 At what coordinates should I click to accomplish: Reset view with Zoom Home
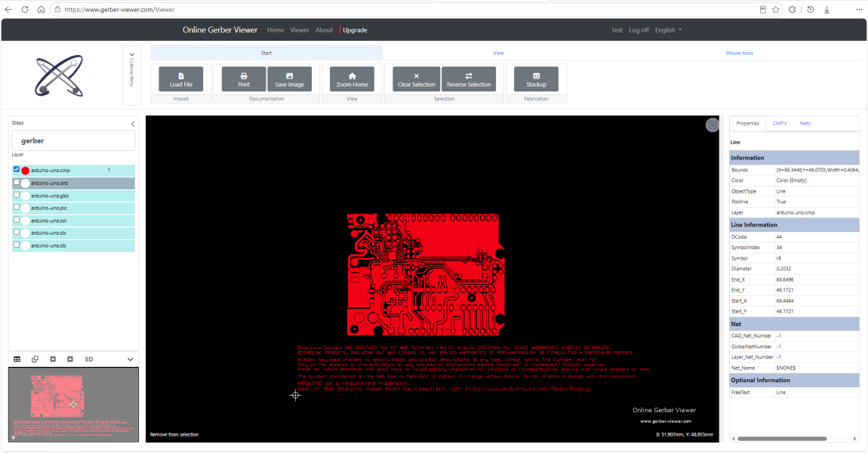[352, 79]
